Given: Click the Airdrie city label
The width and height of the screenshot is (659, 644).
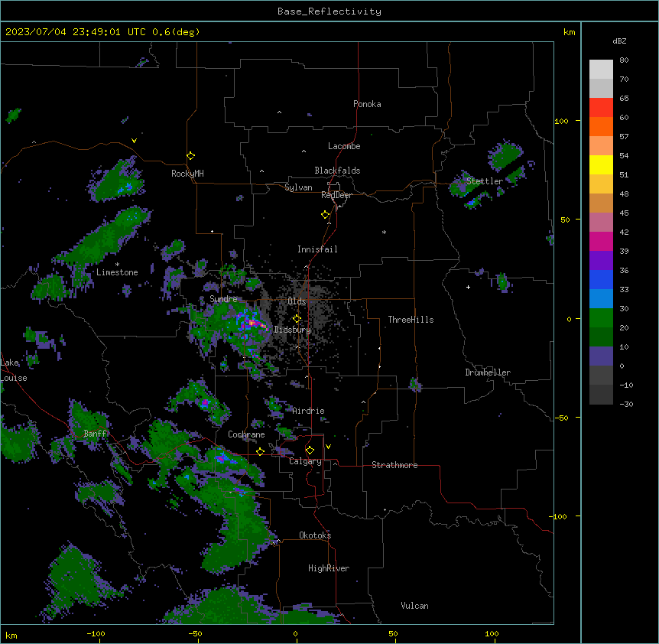Looking at the screenshot, I should [308, 411].
